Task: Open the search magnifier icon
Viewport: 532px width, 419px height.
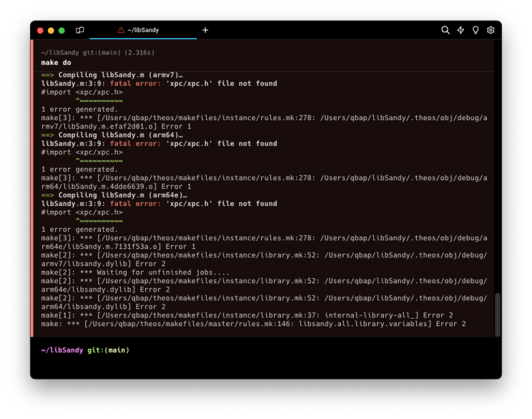Action: 445,30
